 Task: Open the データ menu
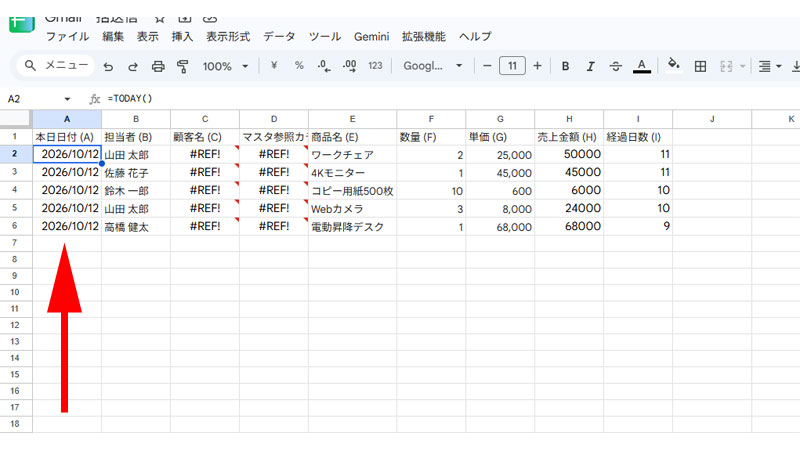pos(279,37)
